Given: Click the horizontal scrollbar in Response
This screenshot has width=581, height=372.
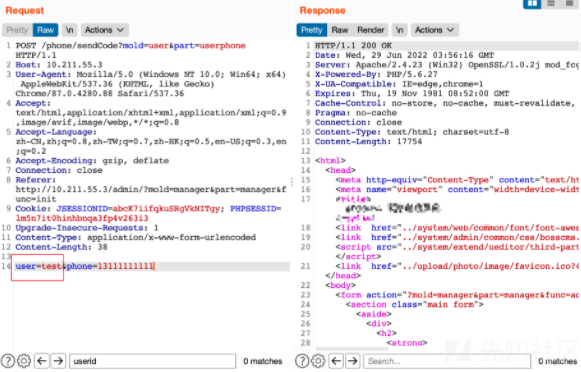Looking at the screenshot, I should click(351, 348).
